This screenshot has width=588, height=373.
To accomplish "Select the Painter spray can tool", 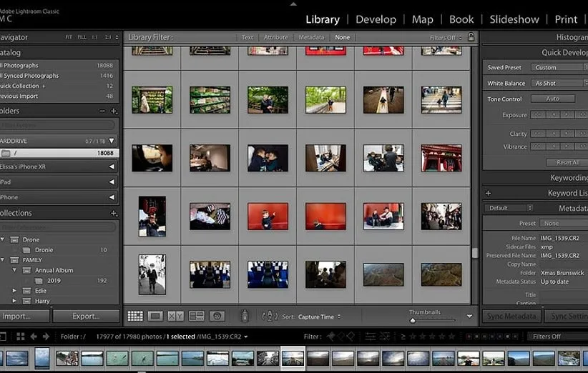I will (245, 316).
